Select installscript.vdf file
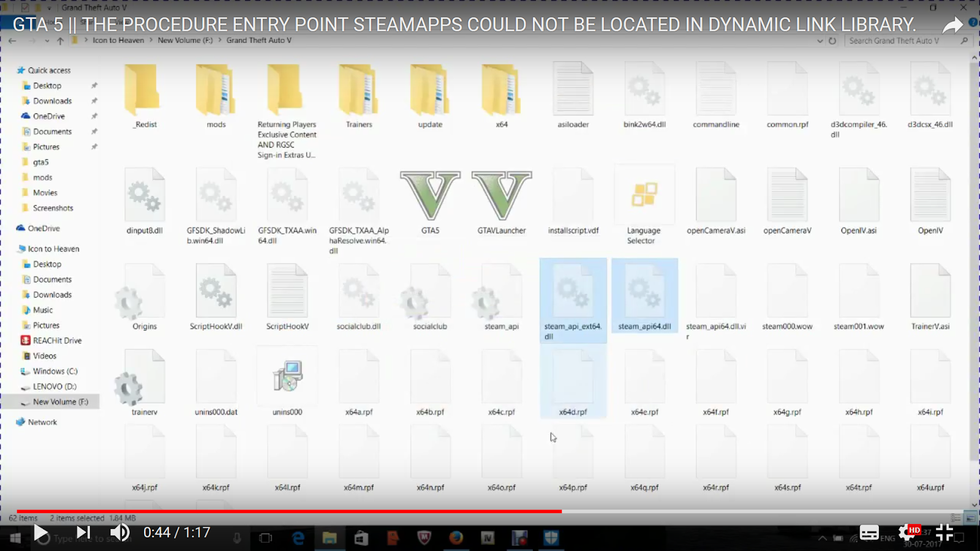980x551 pixels. pyautogui.click(x=573, y=202)
